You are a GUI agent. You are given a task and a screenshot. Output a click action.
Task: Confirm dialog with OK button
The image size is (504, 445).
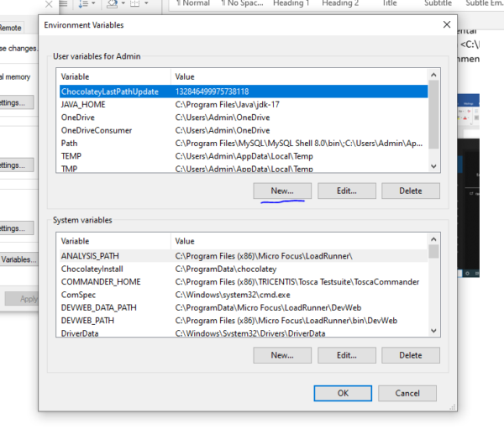pos(343,393)
